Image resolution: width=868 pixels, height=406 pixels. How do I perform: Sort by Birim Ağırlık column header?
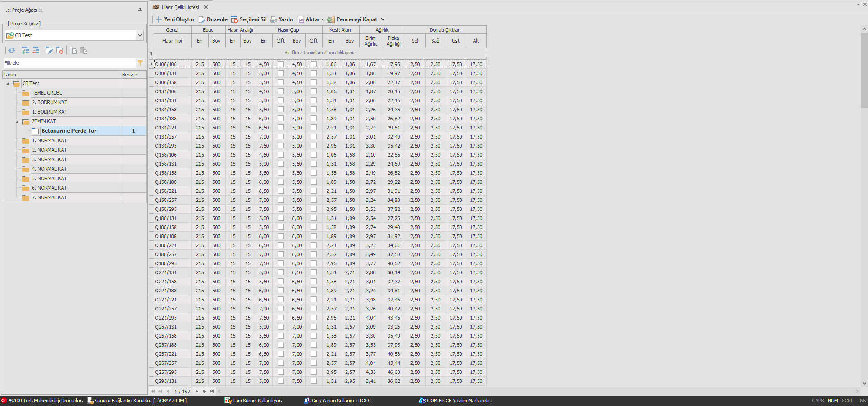tap(371, 41)
